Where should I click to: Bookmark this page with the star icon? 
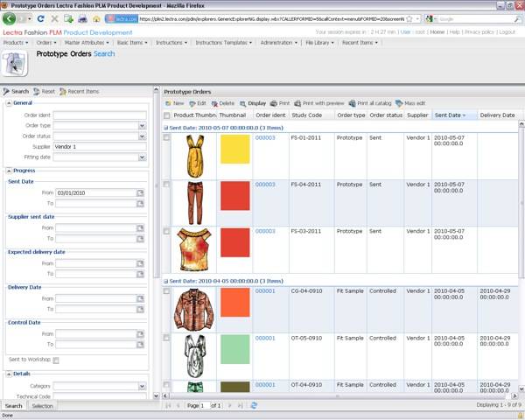point(409,19)
